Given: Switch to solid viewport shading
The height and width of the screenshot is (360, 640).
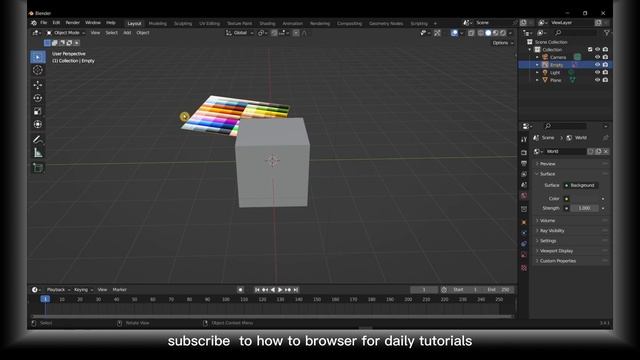Looking at the screenshot, I should (488, 33).
